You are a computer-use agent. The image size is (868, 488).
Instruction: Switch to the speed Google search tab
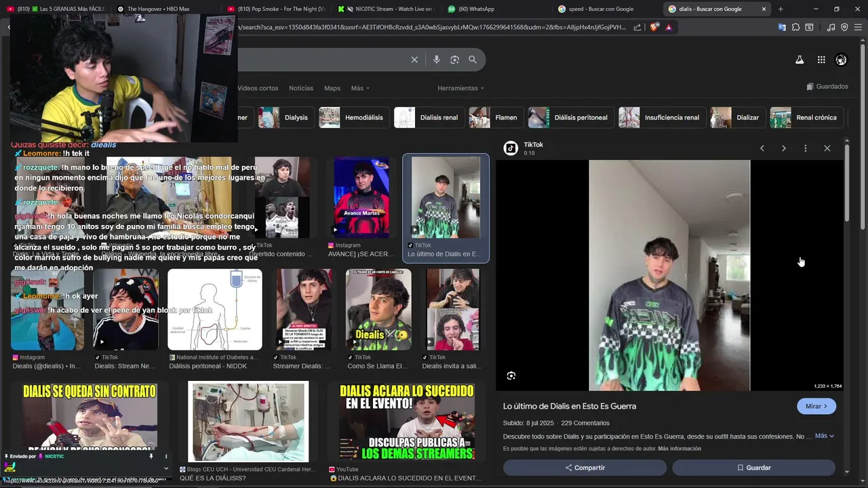coord(606,9)
